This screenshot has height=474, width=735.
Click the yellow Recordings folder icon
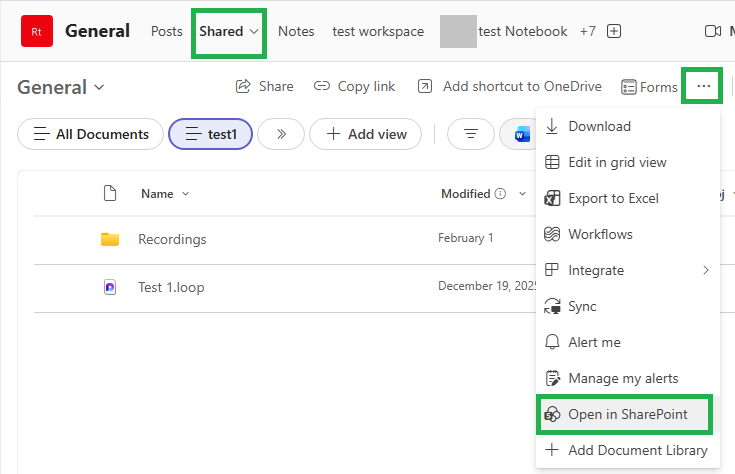pos(110,239)
